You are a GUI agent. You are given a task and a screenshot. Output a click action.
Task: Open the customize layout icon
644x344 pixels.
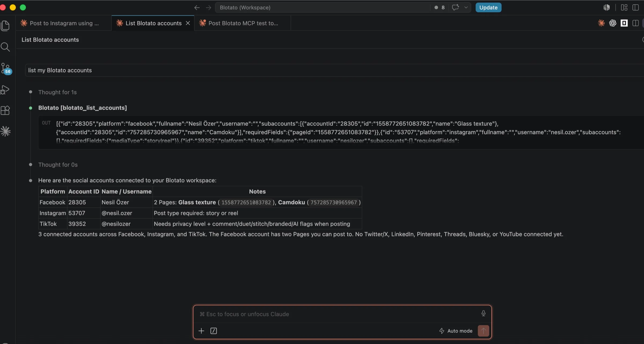[624, 8]
